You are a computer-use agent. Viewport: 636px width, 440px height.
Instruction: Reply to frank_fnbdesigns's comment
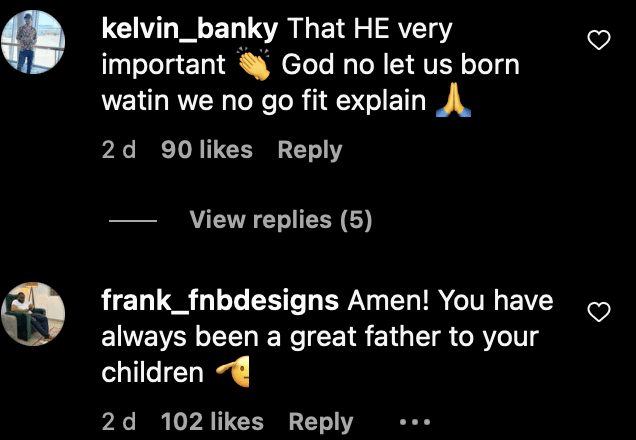(321, 422)
